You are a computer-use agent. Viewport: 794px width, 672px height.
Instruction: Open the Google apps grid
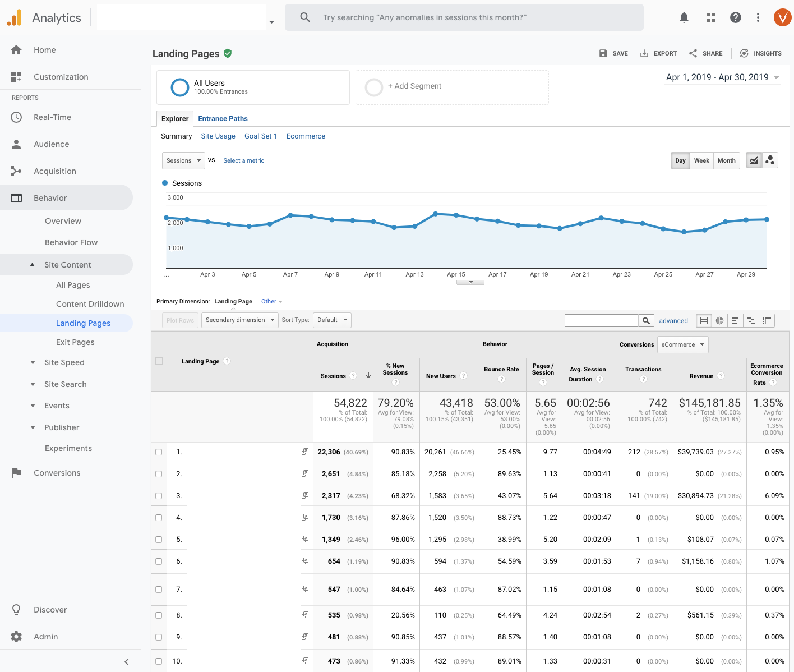point(710,18)
